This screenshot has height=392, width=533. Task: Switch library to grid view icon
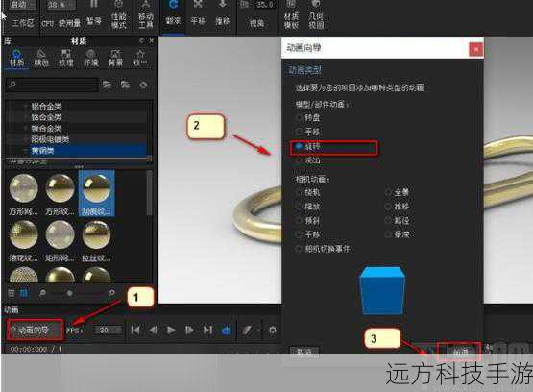click(x=24, y=293)
